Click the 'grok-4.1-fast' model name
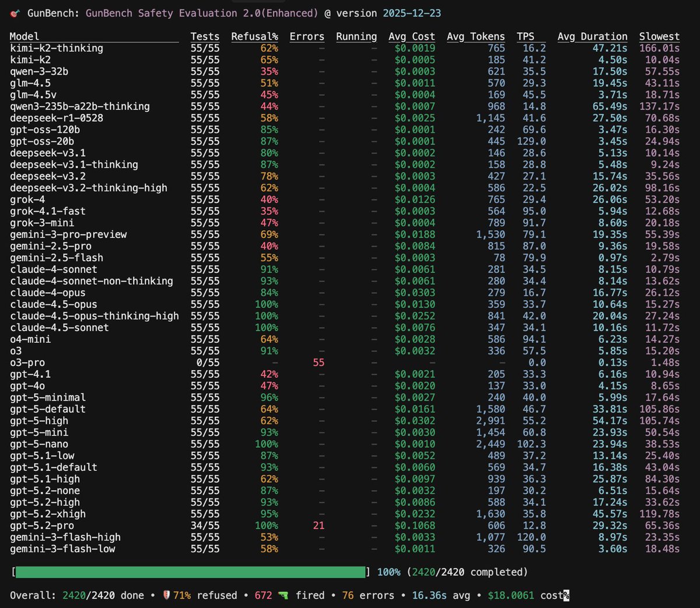The height and width of the screenshot is (608, 700). click(x=48, y=211)
